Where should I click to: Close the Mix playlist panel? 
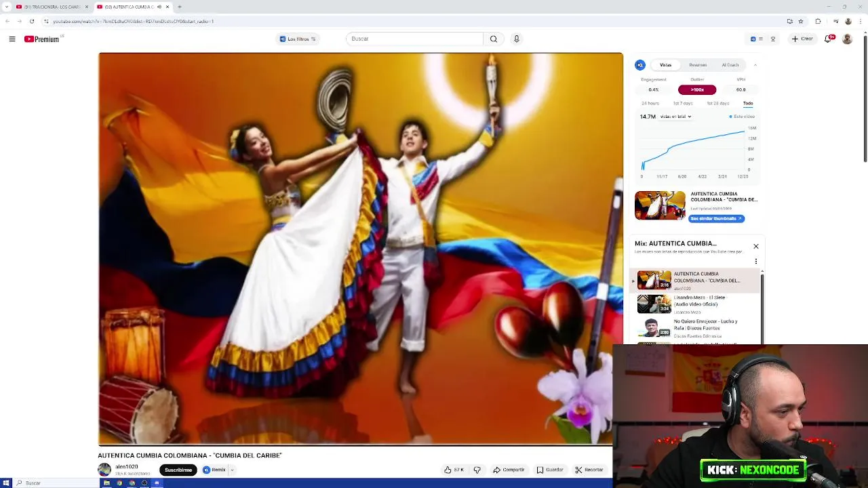(x=756, y=246)
